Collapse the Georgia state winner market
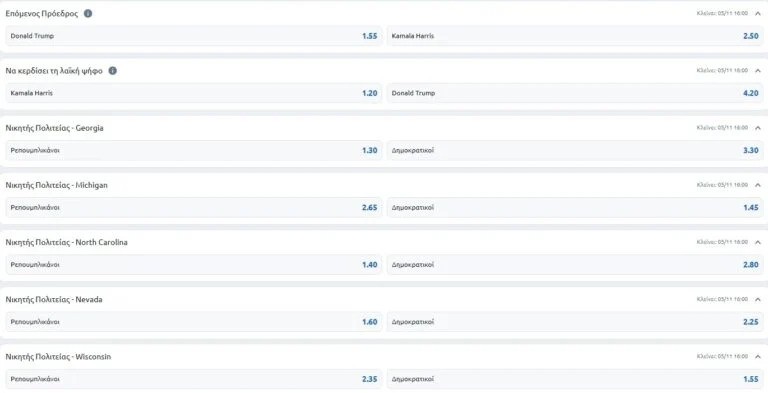Screen dimensions: 768x393 (x=758, y=128)
